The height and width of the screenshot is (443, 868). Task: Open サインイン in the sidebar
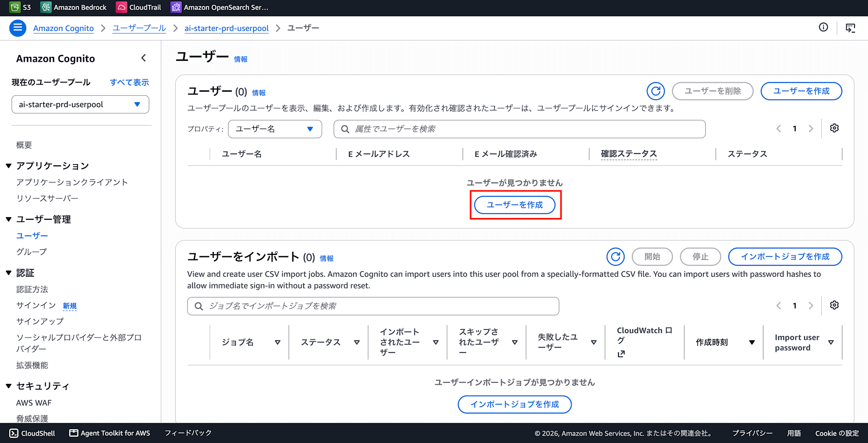pos(36,305)
